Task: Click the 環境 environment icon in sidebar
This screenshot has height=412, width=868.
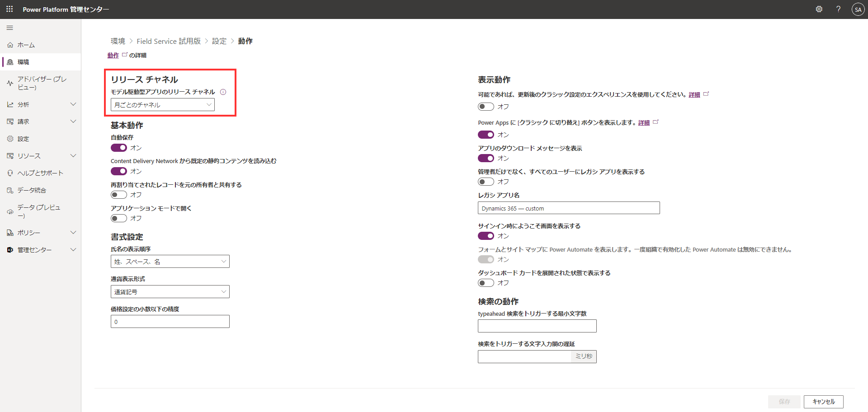Action: click(10, 62)
